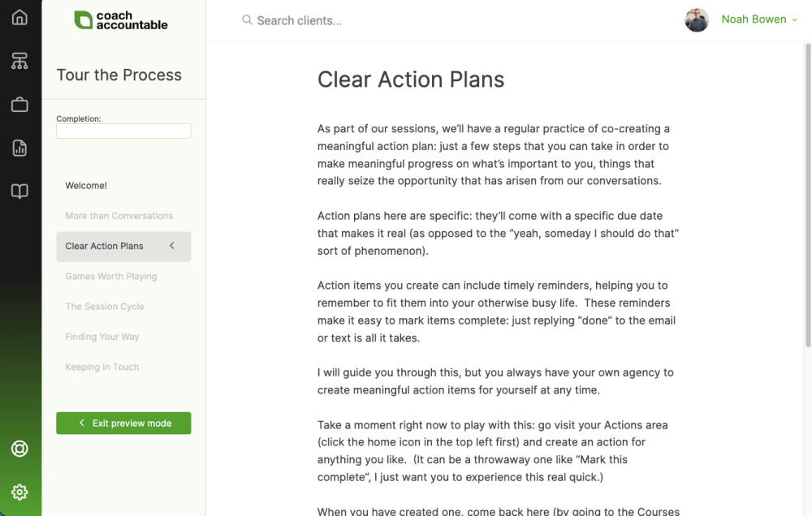
Task: Go to Games Worth Playing lesson
Action: [x=110, y=277]
